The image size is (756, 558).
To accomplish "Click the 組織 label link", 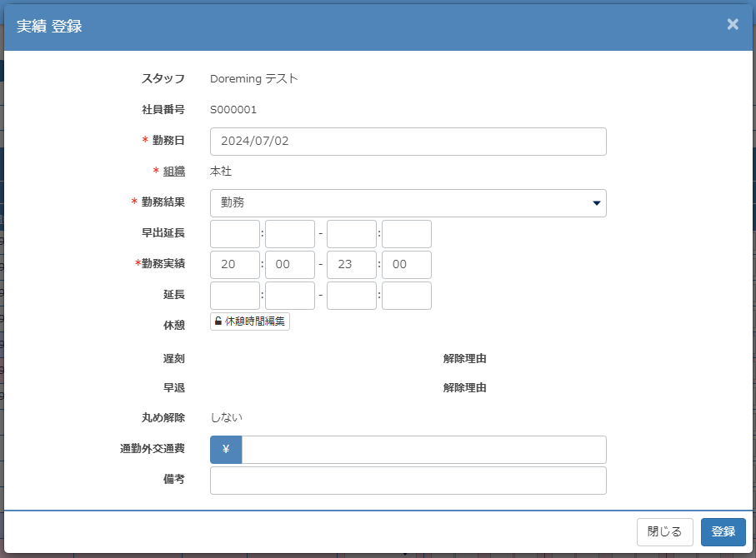I will 173,172.
